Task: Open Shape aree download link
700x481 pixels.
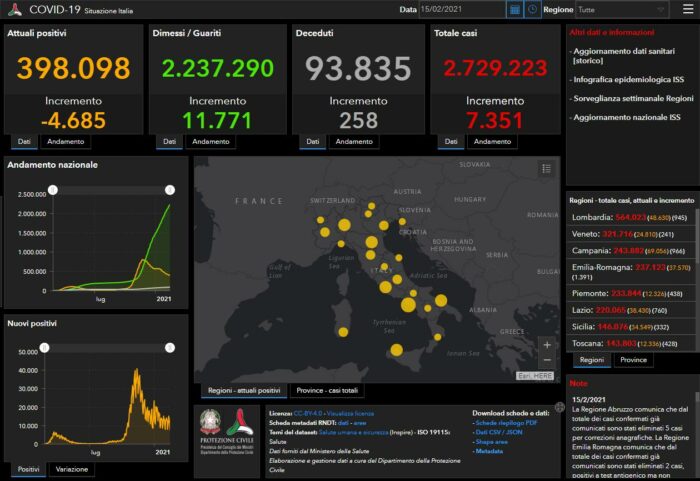Action: tap(492, 442)
